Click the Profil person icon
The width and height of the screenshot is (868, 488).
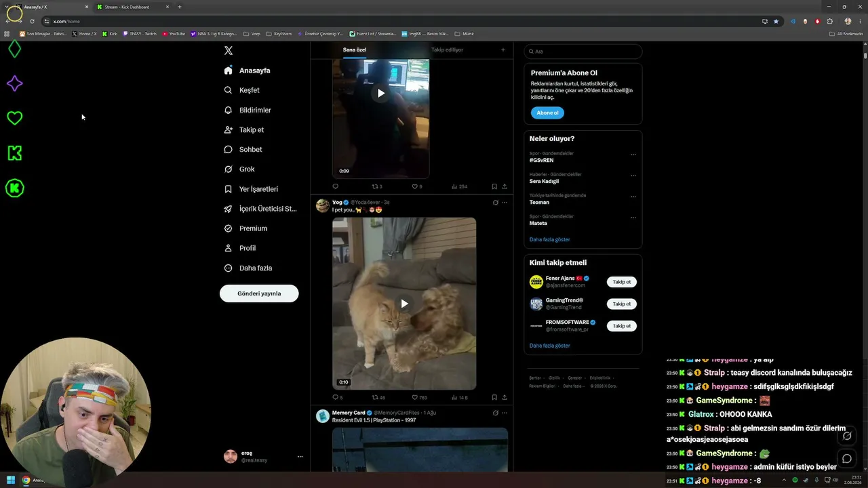click(x=228, y=248)
